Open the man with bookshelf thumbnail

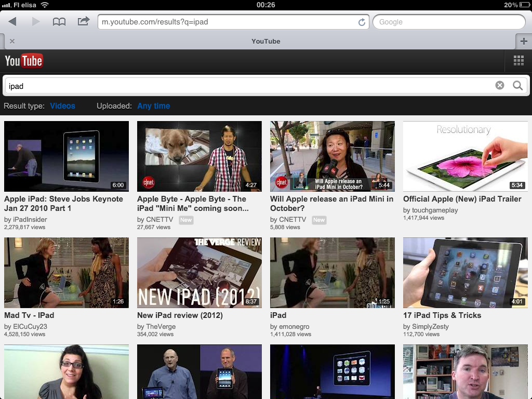465,372
